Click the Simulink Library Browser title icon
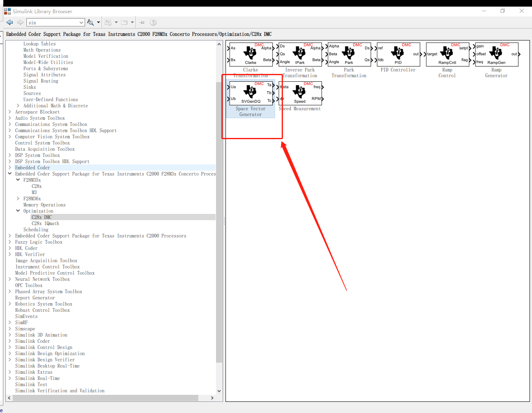Screen dimensions: 532x413 pos(7,11)
